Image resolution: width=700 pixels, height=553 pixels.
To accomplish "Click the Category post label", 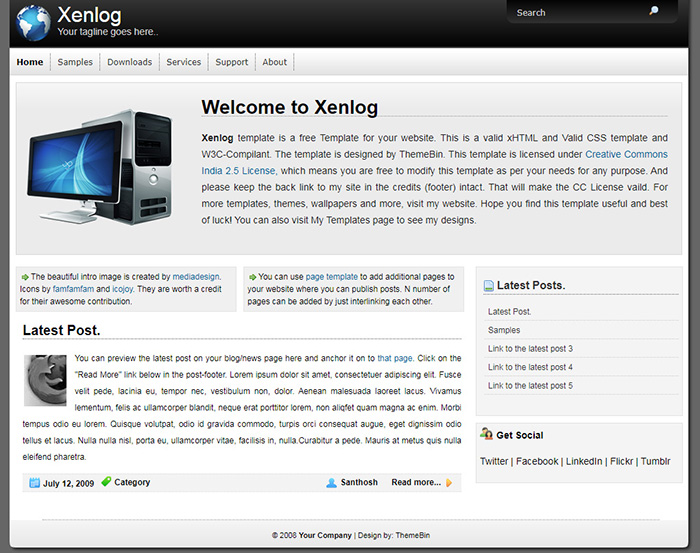I will tap(132, 482).
